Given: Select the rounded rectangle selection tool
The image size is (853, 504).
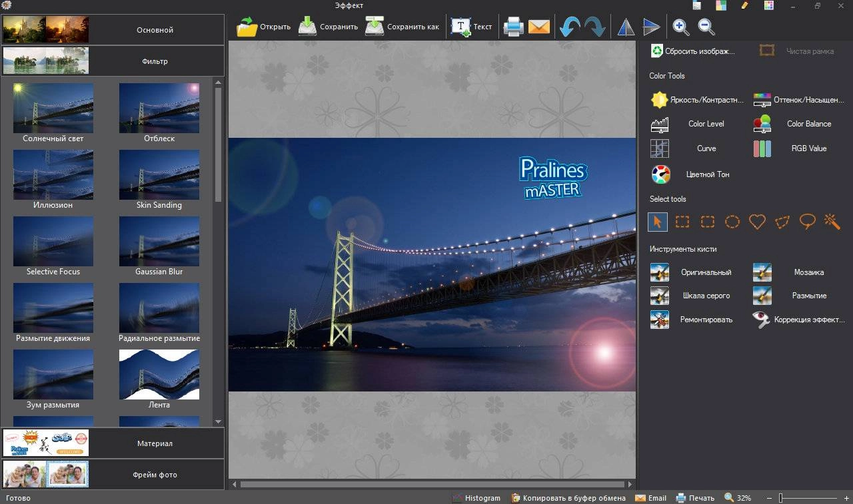Looking at the screenshot, I should pos(708,222).
